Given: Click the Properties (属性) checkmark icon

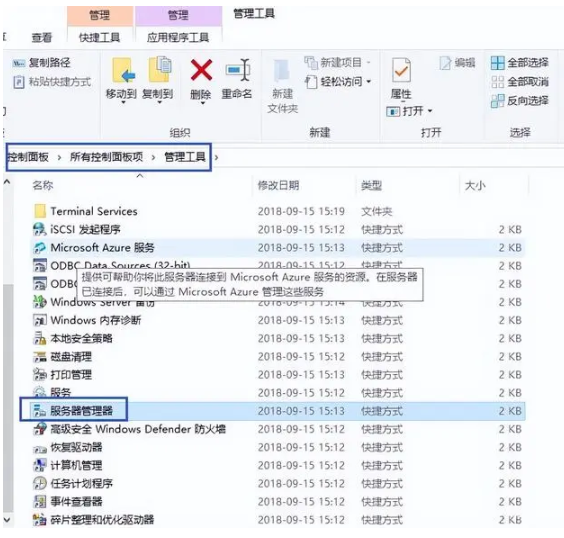Looking at the screenshot, I should [x=401, y=71].
